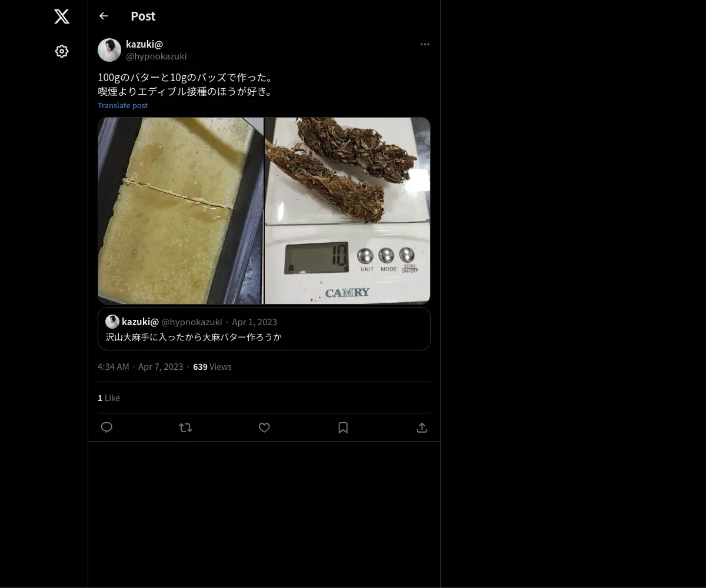View who liked via "1 Like"
This screenshot has width=706, height=588.
pyautogui.click(x=109, y=397)
